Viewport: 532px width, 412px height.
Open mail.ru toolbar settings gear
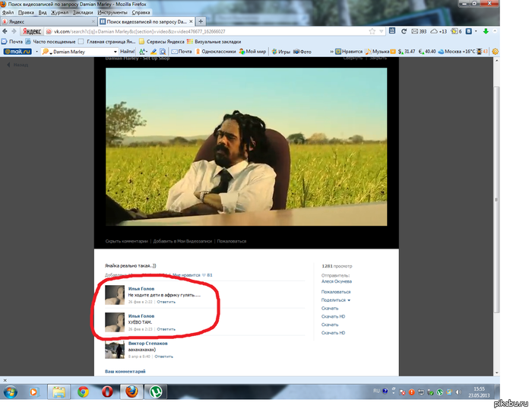pyautogui.click(x=495, y=52)
